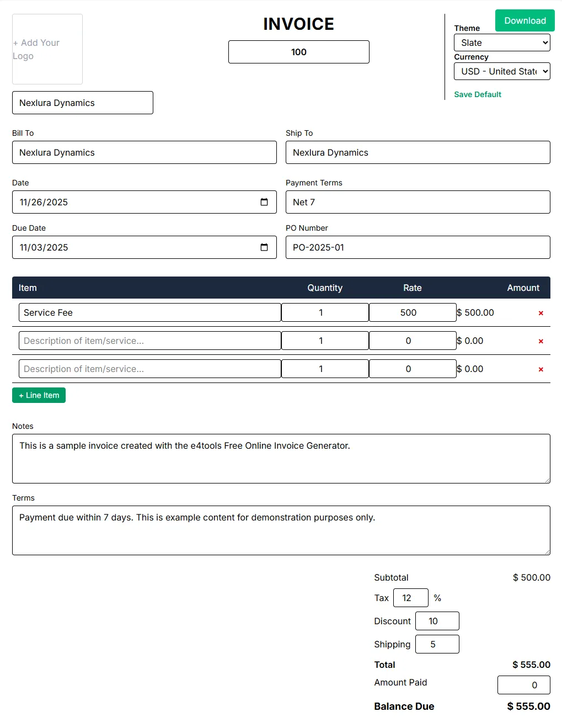562x728 pixels.
Task: Click the PO Number field
Action: [418, 247]
